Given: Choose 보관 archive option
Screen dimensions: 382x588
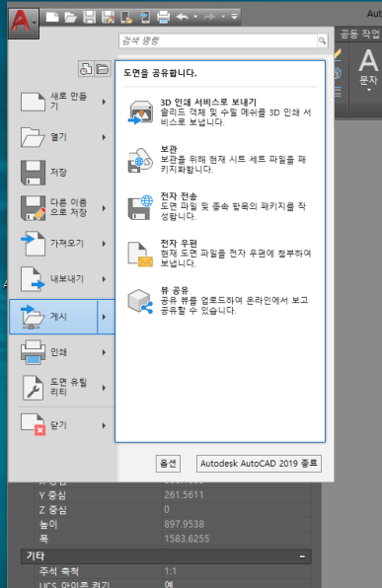Looking at the screenshot, I should [x=220, y=160].
